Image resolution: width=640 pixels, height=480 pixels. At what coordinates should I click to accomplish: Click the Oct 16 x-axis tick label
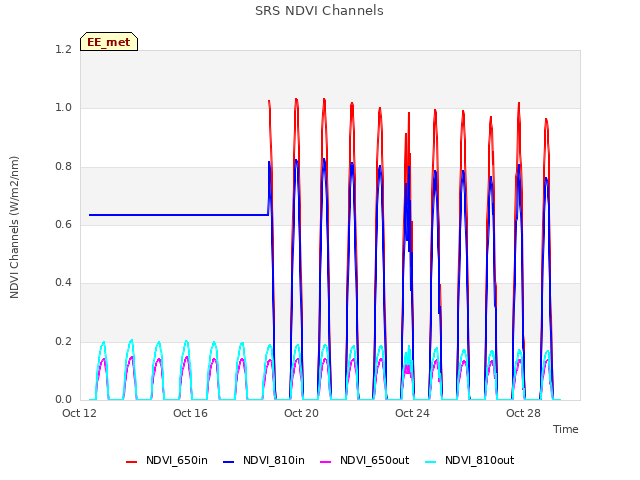click(190, 413)
